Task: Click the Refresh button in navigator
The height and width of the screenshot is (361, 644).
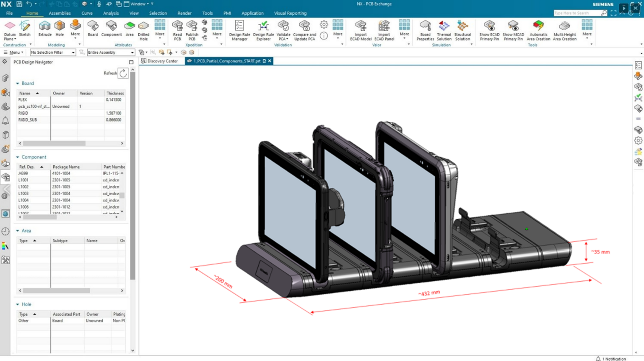Action: pyautogui.click(x=123, y=73)
